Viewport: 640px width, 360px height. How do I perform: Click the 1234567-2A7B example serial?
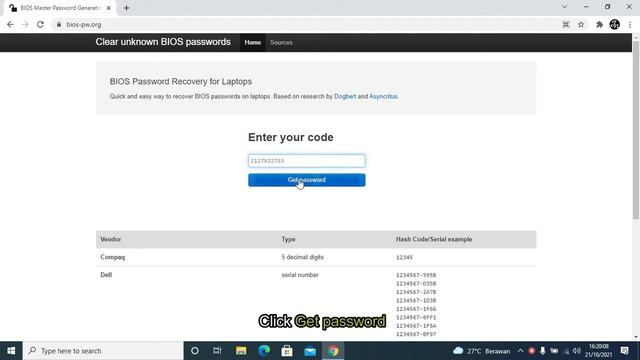pyautogui.click(x=416, y=292)
